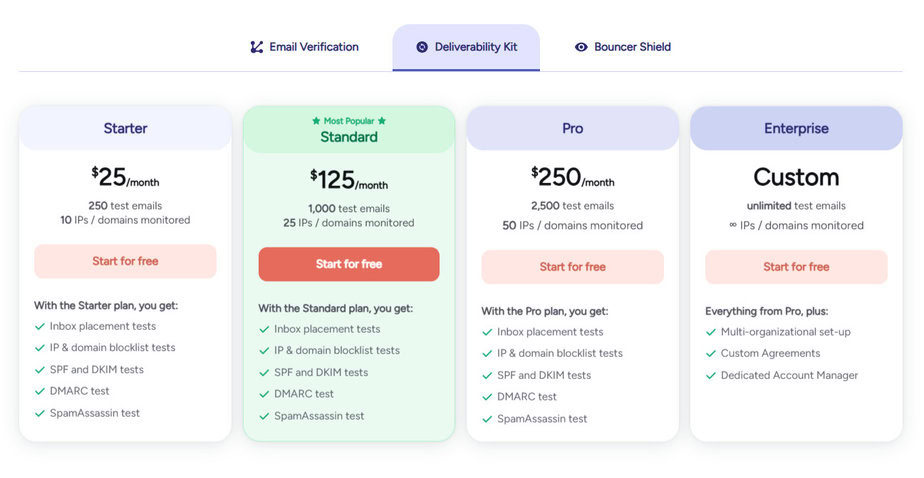
Task: Start for free on the Standard plan
Action: (349, 264)
